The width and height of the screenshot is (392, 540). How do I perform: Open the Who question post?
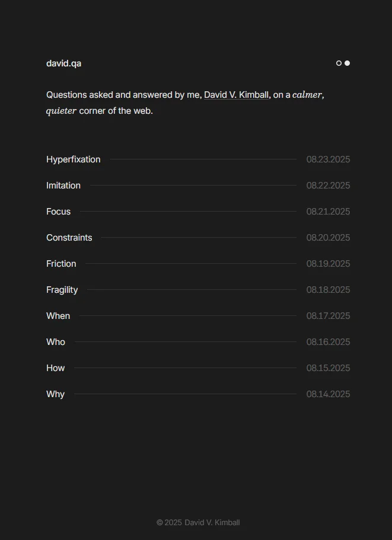56,342
